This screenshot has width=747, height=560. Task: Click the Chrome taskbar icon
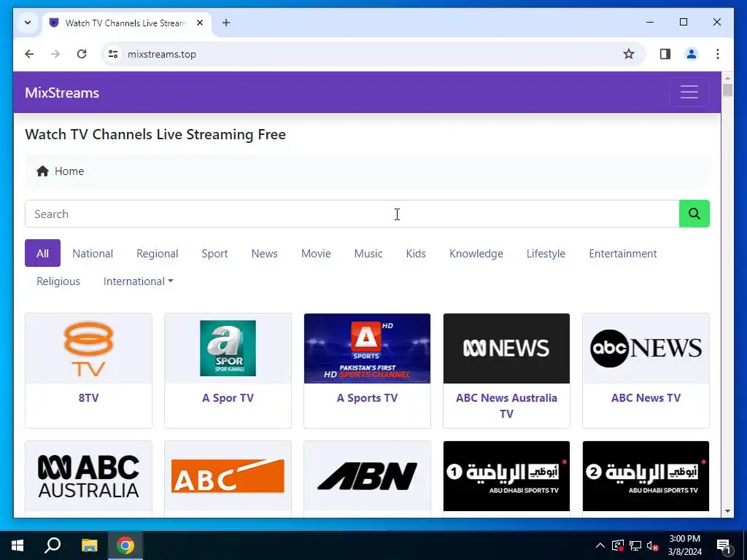(125, 545)
